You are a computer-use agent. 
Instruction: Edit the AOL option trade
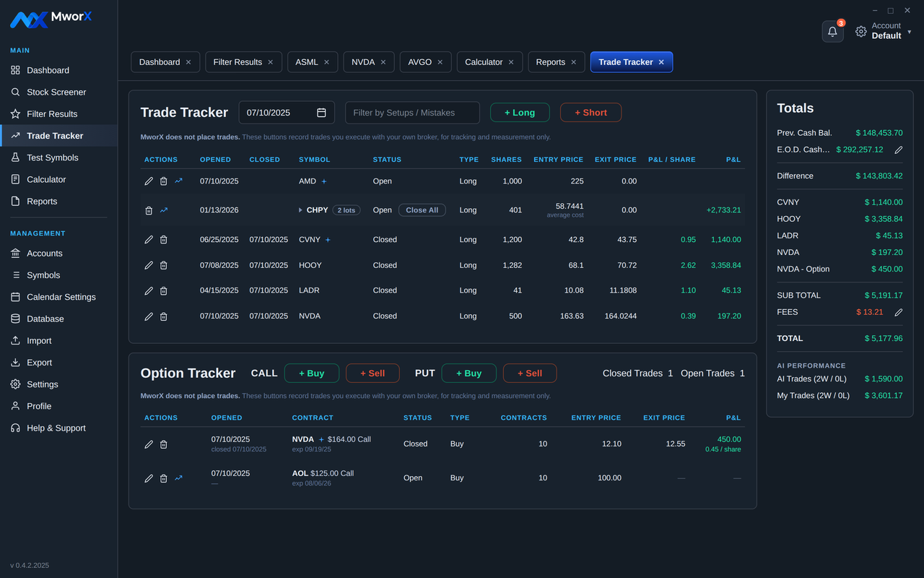[x=149, y=478]
